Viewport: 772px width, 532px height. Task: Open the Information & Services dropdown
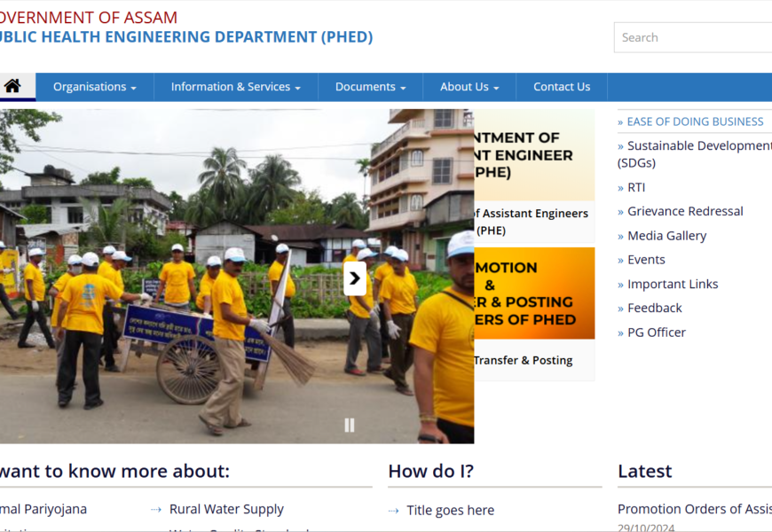[235, 87]
